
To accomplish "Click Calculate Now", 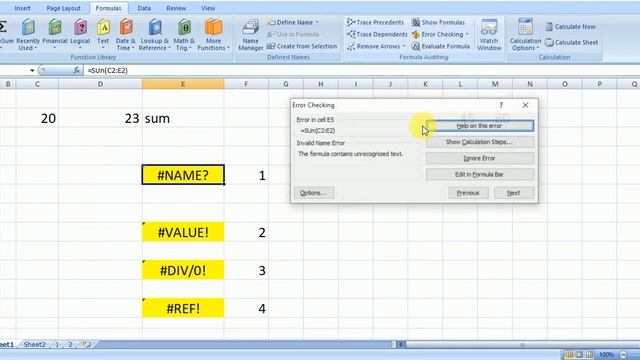I will 571,27.
